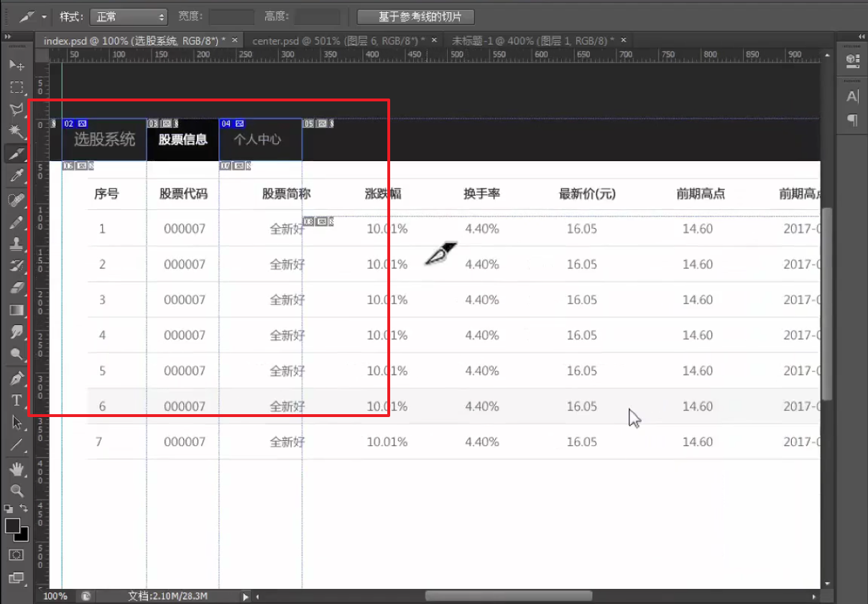Select the Slice tool in toolbox
Image resolution: width=868 pixels, height=604 pixels.
click(x=17, y=153)
